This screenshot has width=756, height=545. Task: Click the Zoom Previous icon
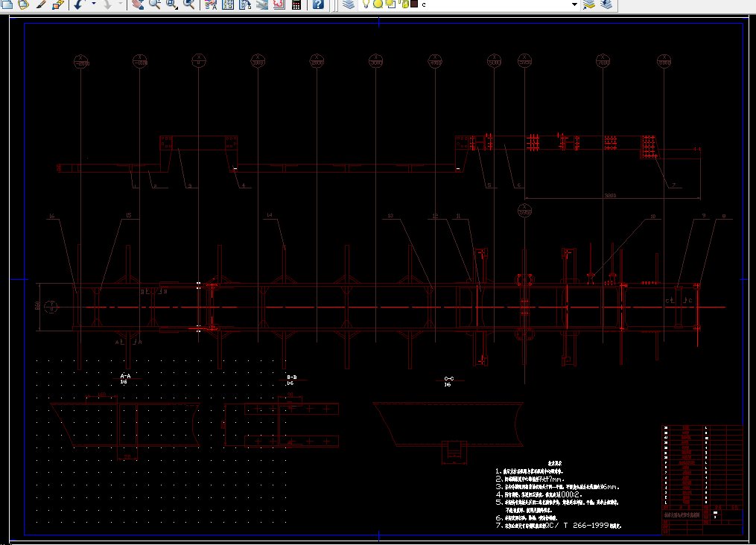click(x=189, y=4)
